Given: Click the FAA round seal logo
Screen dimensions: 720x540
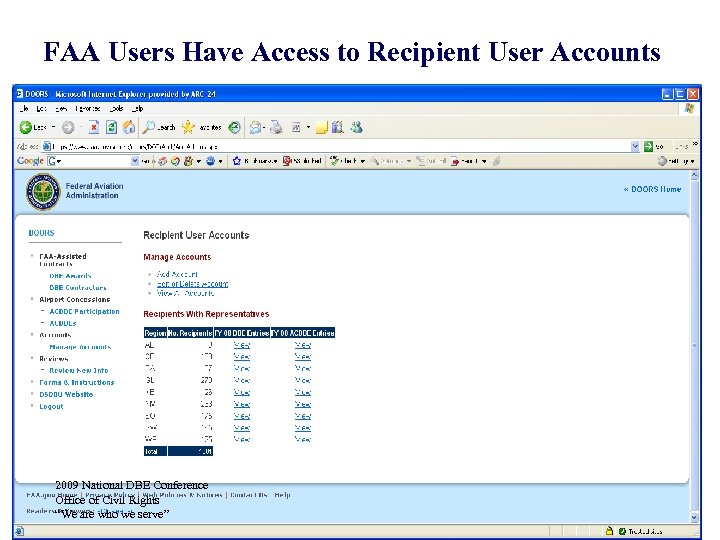Looking at the screenshot, I should pyautogui.click(x=43, y=192).
